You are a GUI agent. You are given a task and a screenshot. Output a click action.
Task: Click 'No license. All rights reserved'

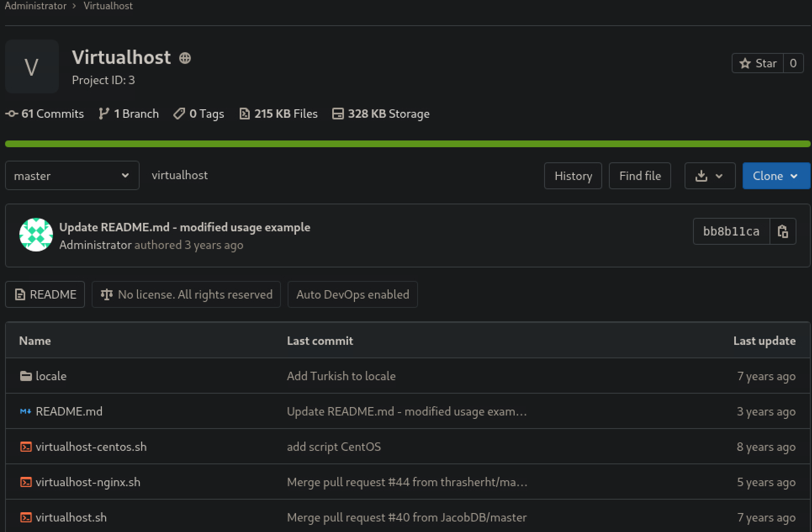click(x=186, y=294)
